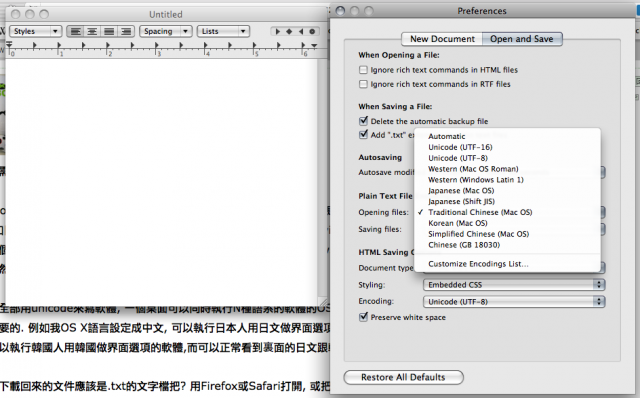Enable ignore rich text commands in HTML files
Screen dimensions: 640x398
coord(363,70)
